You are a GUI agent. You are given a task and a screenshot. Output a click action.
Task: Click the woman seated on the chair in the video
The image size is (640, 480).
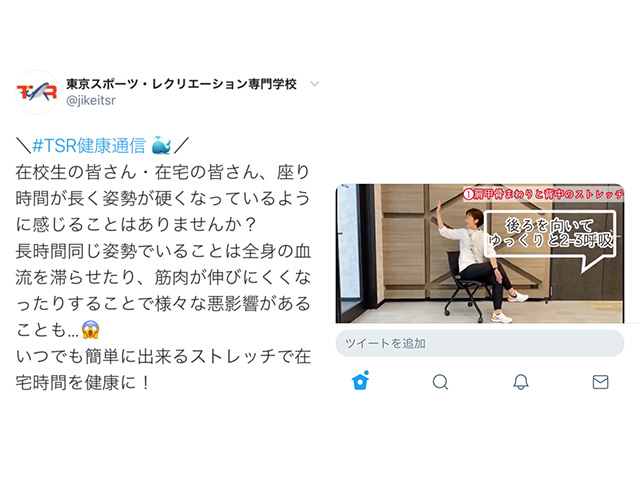click(480, 263)
